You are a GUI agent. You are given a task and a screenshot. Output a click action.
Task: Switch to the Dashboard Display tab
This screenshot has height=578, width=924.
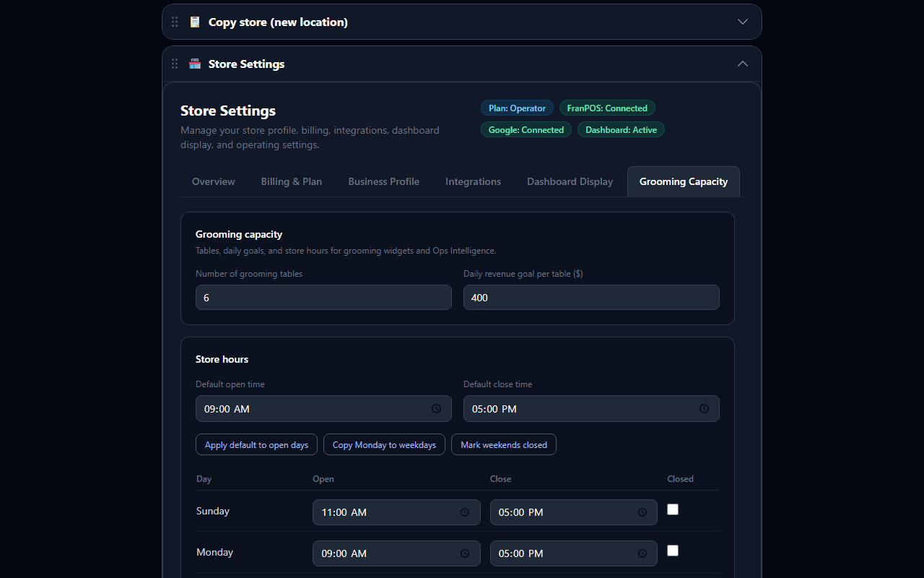(570, 181)
